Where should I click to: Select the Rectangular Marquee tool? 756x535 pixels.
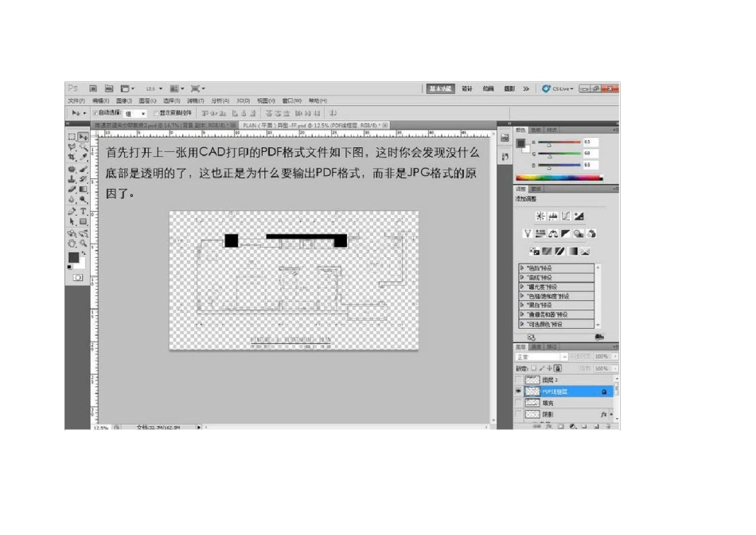72,137
